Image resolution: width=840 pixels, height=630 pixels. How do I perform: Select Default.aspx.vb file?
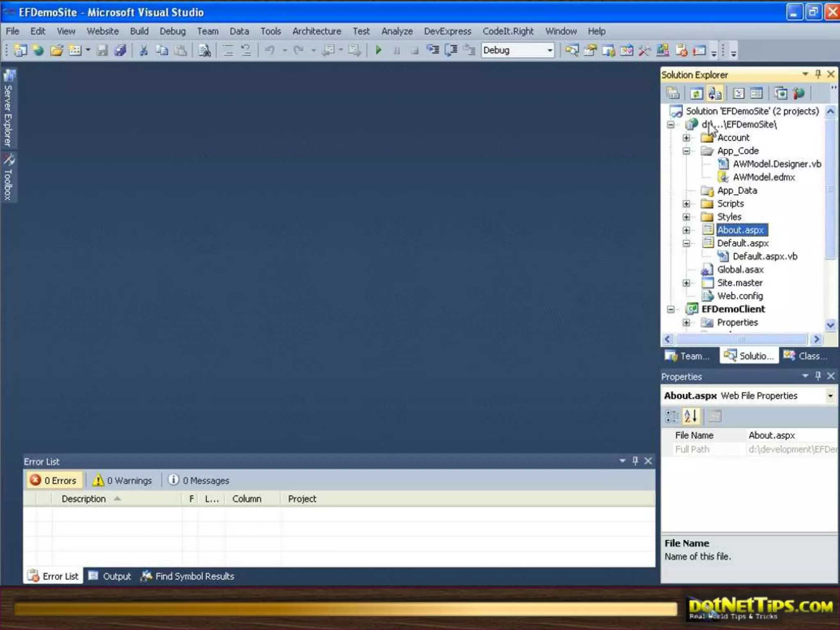(765, 257)
